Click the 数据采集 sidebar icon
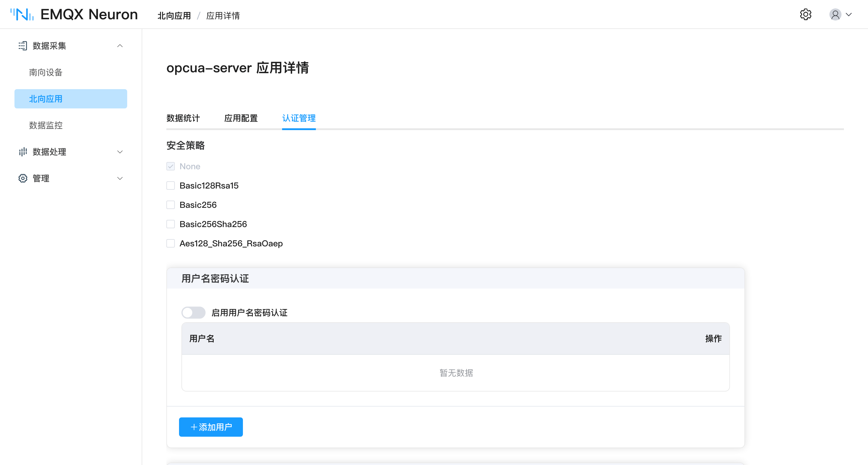The image size is (868, 465). pyautogui.click(x=23, y=46)
